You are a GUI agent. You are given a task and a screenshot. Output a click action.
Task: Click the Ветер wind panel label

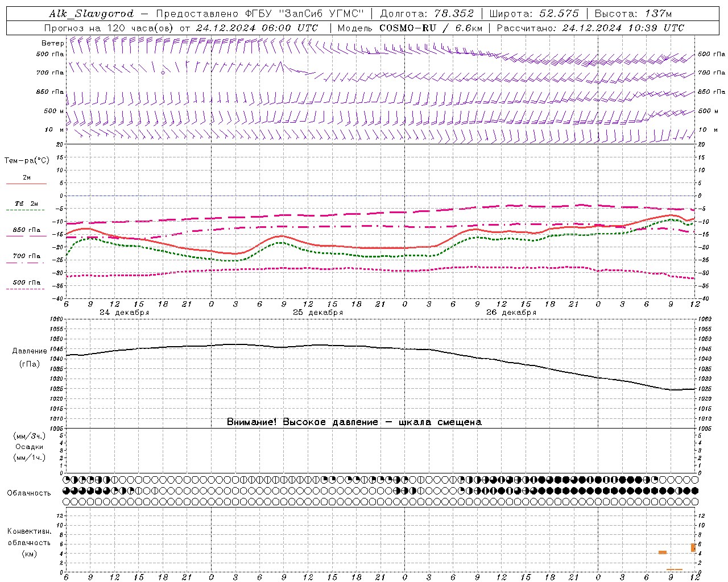click(x=52, y=43)
